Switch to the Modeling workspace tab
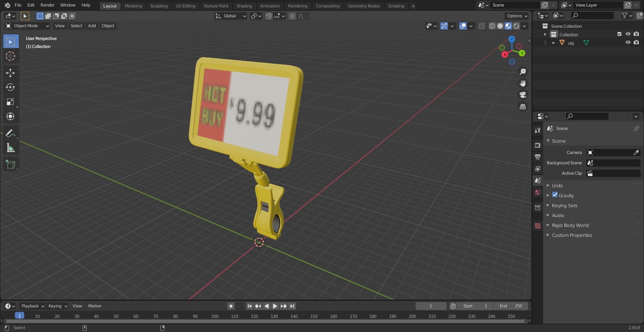This screenshot has height=332, width=644. (x=133, y=6)
